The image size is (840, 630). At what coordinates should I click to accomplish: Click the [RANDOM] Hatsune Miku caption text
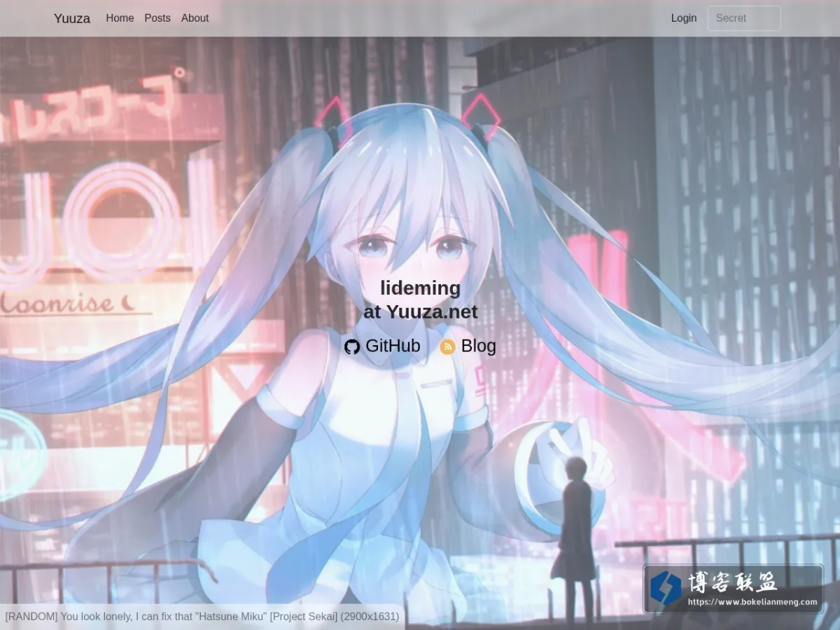[202, 617]
